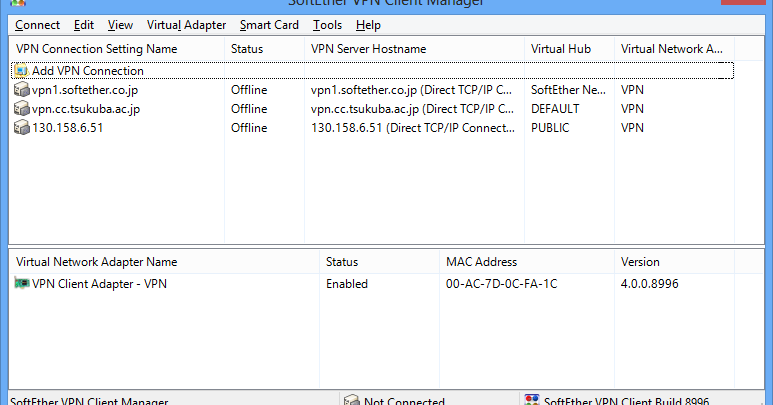Sort by Version column header
This screenshot has height=405, width=773.
(x=674, y=262)
